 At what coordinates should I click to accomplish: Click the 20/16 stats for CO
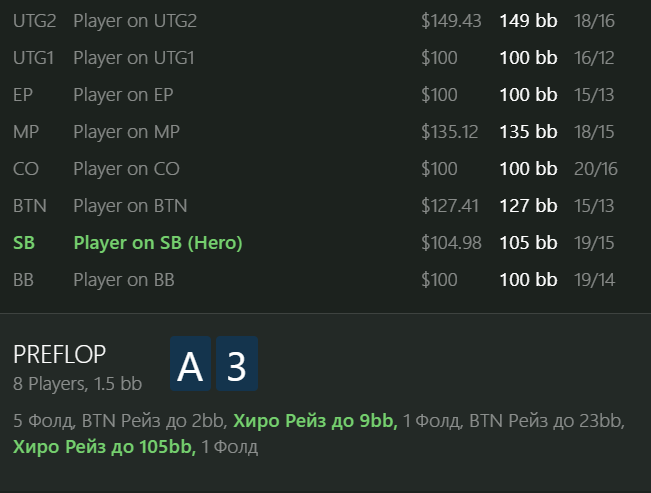(596, 169)
